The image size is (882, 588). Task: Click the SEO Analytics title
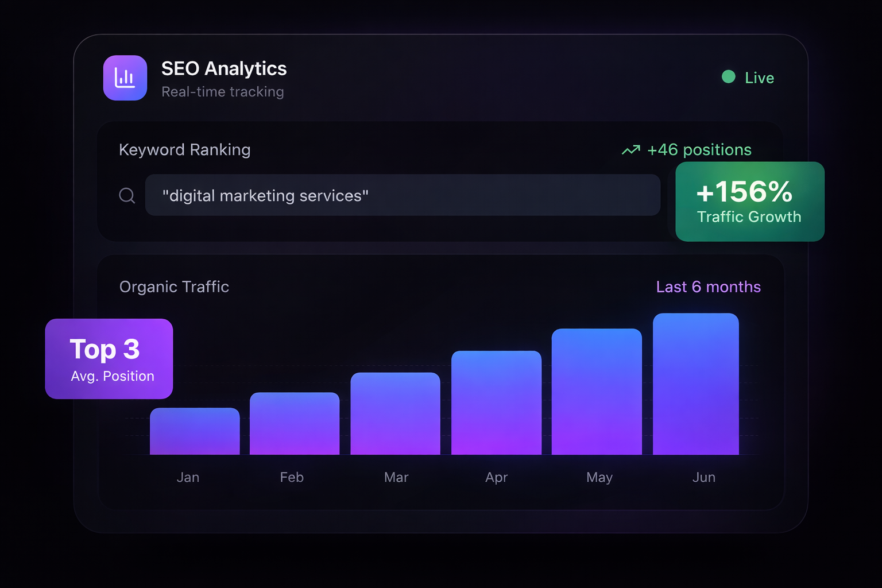(x=224, y=69)
